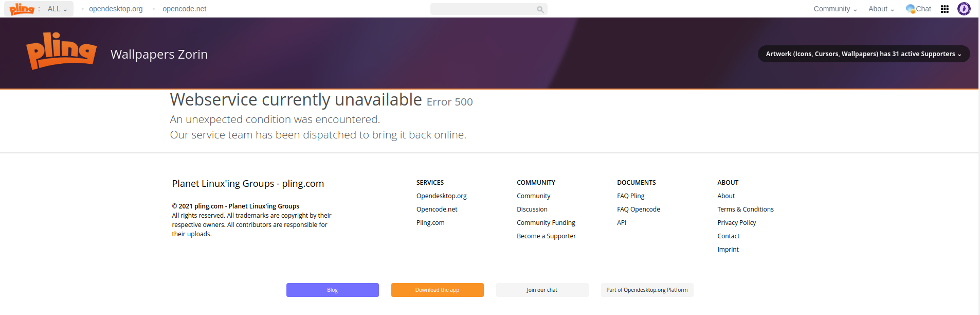Open footer Opendesktop.org link
980x315 pixels.
tap(442, 196)
